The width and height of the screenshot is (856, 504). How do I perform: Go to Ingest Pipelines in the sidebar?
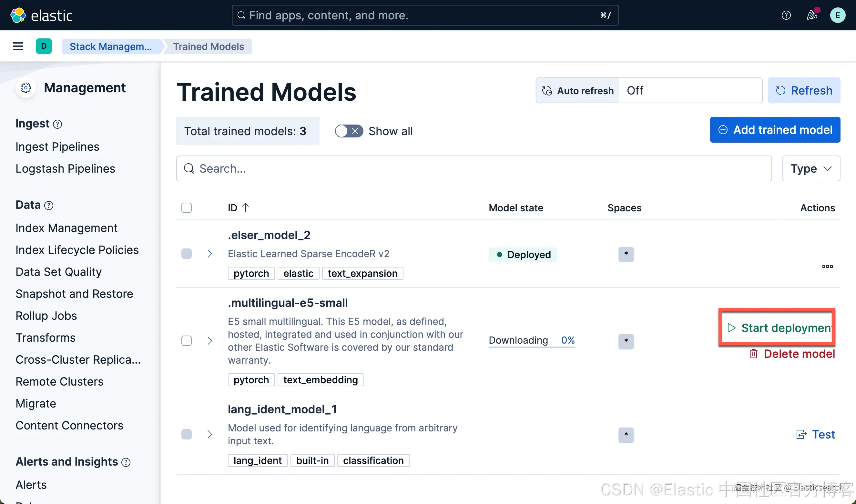click(x=57, y=147)
